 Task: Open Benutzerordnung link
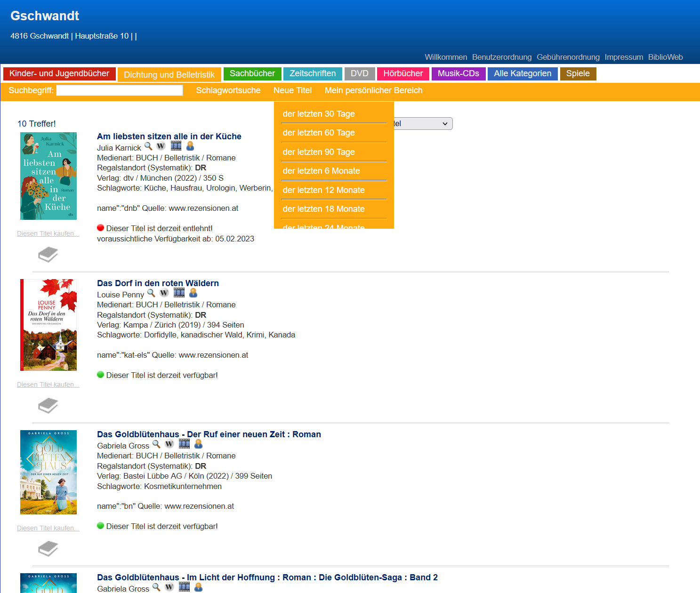pyautogui.click(x=502, y=57)
